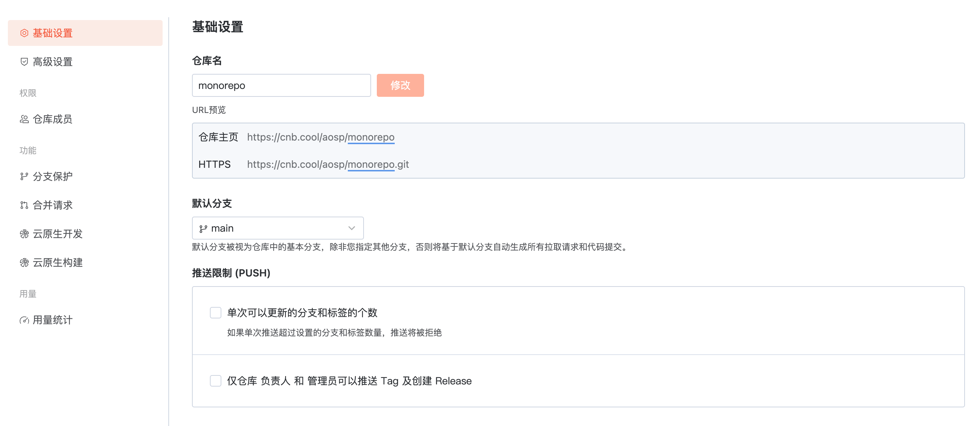Click the cloud icon beside 云原生构建
The width and height of the screenshot is (980, 426).
click(x=24, y=263)
